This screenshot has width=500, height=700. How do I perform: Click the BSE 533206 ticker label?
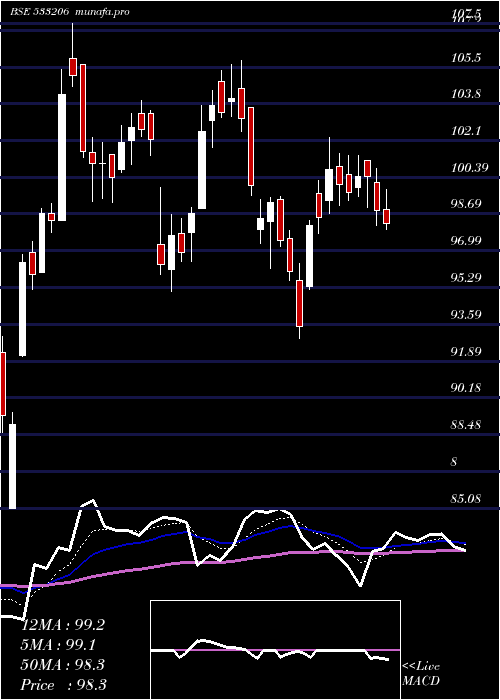click(x=39, y=12)
